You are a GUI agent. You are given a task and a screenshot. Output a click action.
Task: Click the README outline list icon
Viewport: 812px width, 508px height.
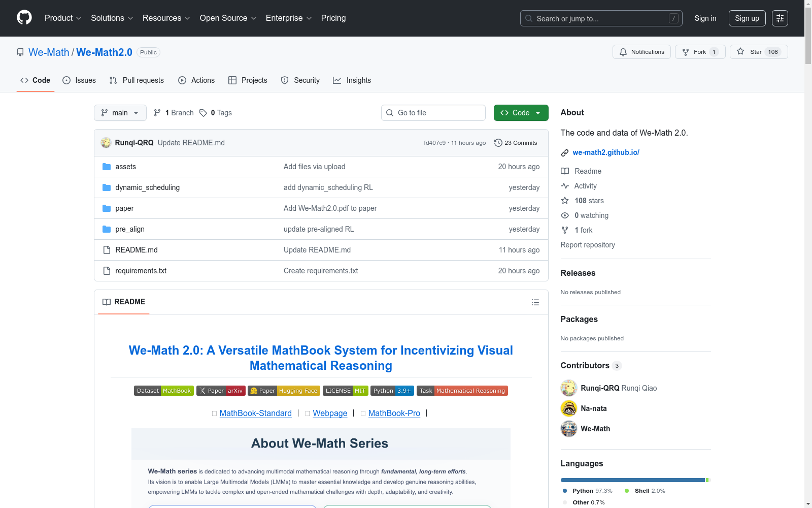[535, 302]
